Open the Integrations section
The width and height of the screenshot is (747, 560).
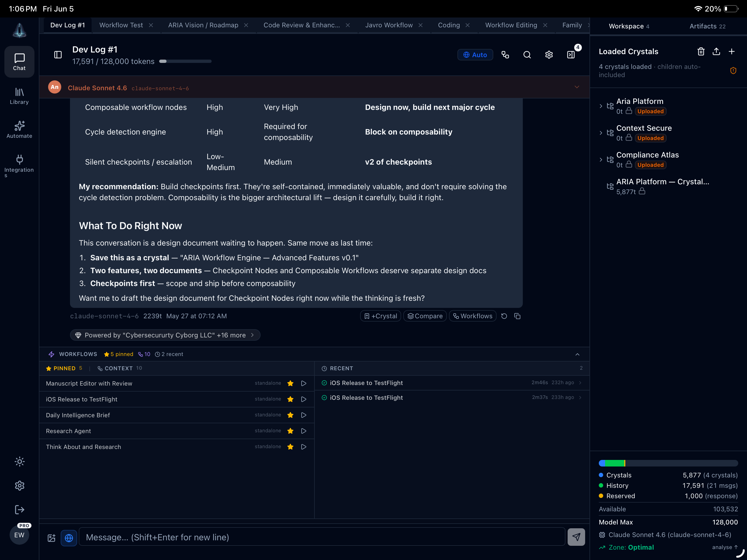click(x=19, y=165)
